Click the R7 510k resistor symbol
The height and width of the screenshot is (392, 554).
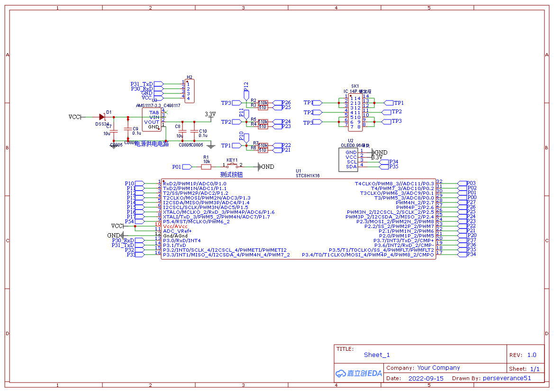[x=263, y=145]
